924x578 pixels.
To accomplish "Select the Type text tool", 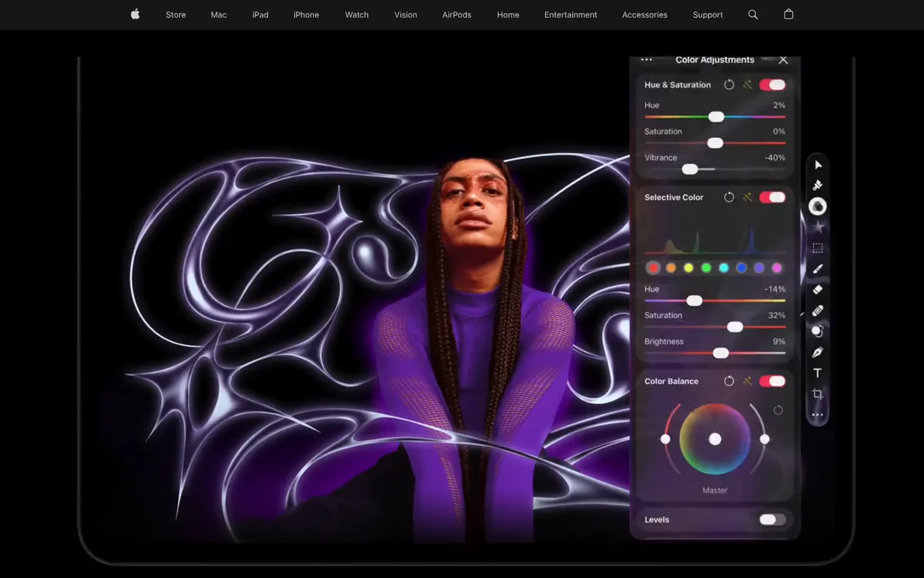I will [x=818, y=373].
